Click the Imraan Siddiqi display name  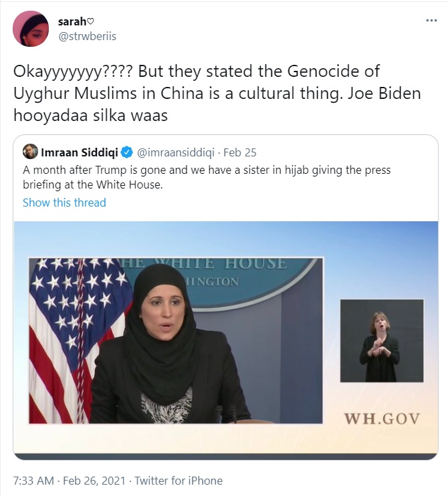(80, 152)
